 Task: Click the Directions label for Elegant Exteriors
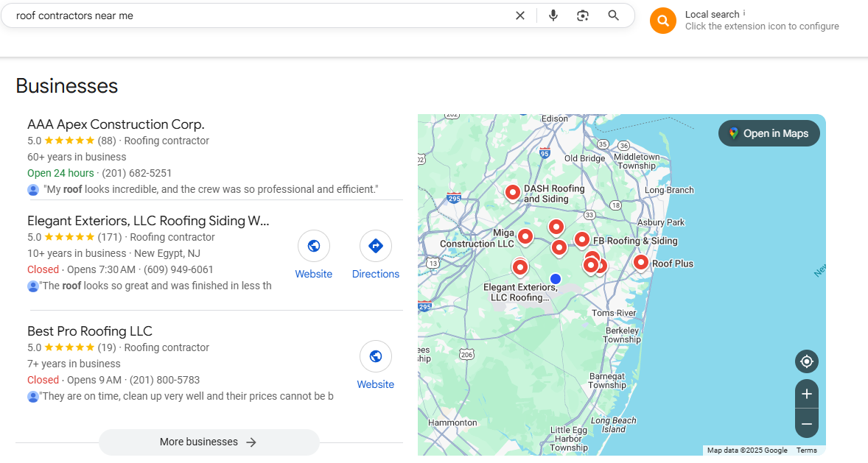coord(375,274)
